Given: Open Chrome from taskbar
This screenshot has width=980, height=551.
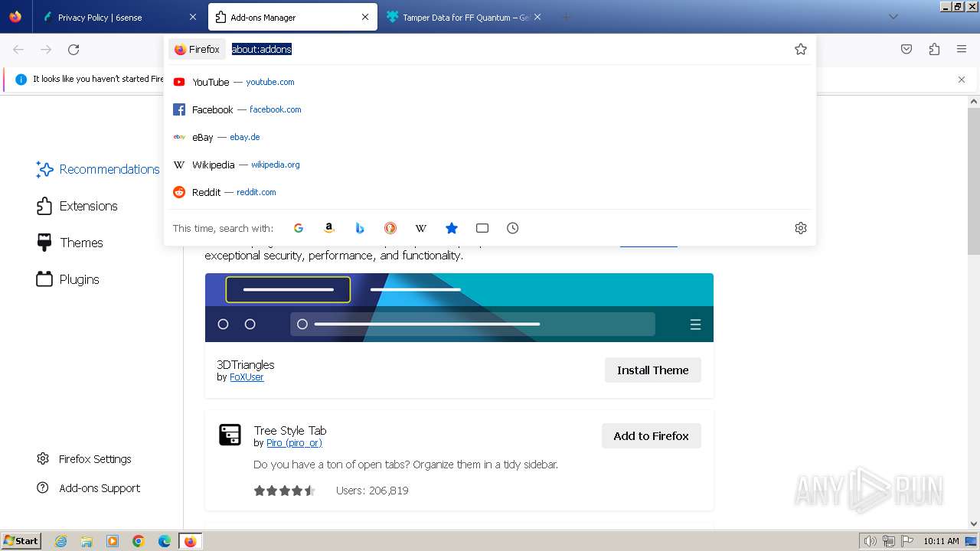Looking at the screenshot, I should (x=139, y=541).
